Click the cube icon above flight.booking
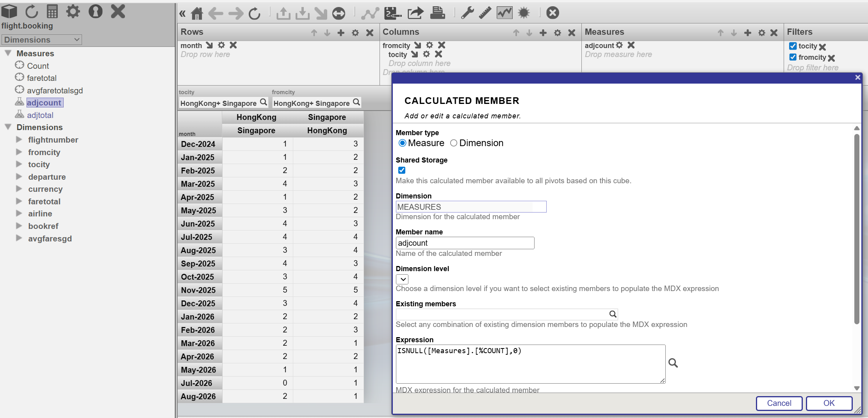The height and width of the screenshot is (418, 868). tap(9, 12)
